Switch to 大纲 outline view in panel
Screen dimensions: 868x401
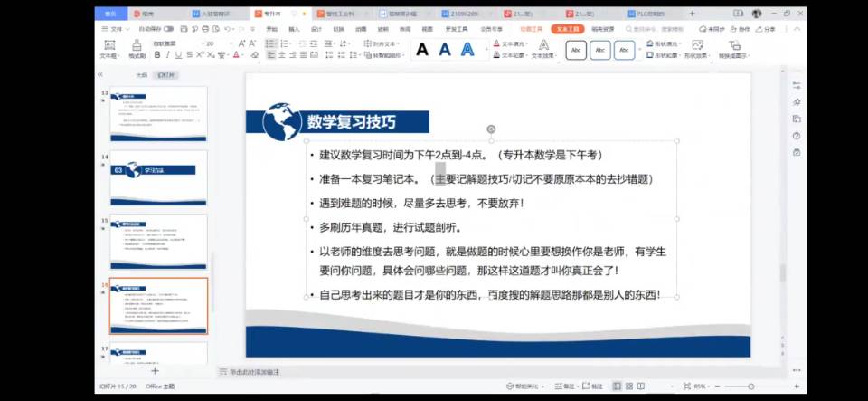click(141, 75)
